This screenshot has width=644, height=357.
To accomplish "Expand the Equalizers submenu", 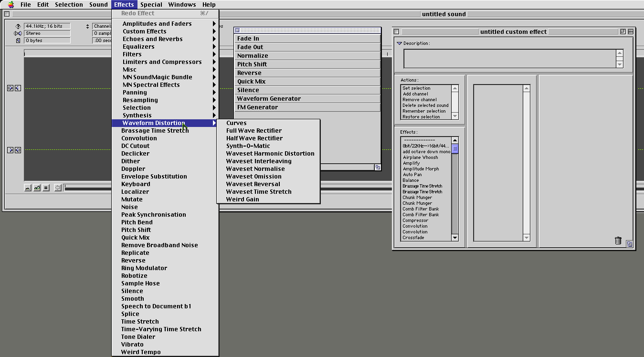I will click(x=165, y=47).
